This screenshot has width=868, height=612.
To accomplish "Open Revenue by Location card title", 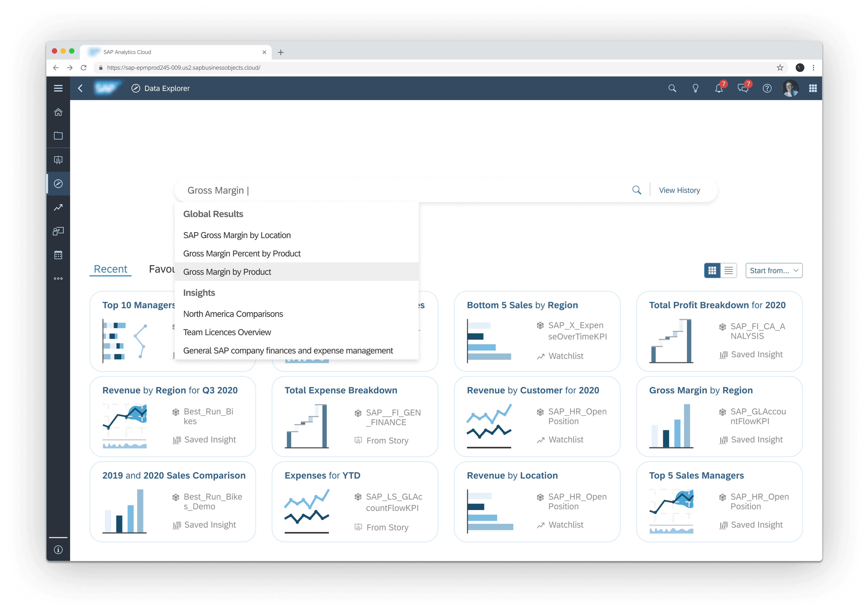I will pyautogui.click(x=512, y=475).
